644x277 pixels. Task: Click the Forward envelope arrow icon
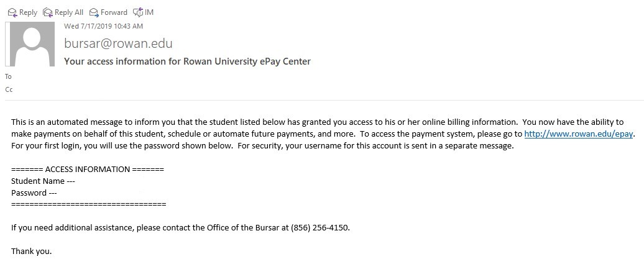[x=94, y=12]
